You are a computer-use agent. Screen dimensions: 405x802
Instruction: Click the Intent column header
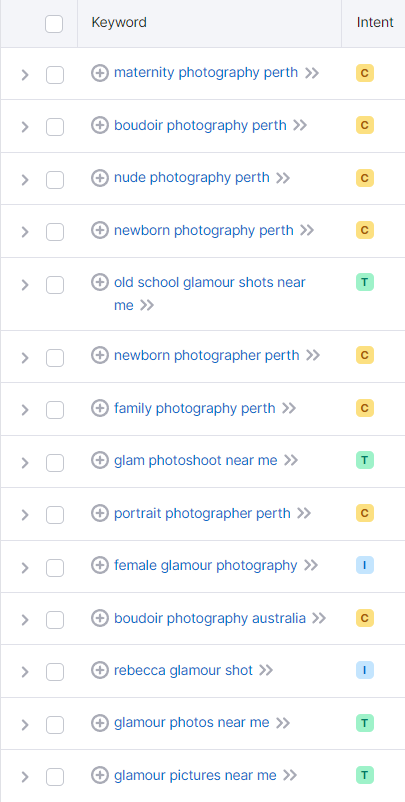(375, 23)
